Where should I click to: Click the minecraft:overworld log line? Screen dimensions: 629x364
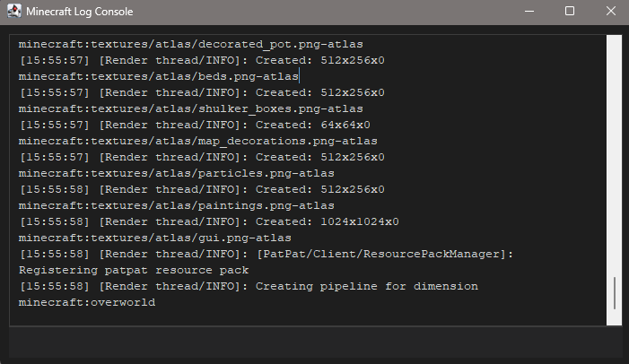tap(87, 302)
